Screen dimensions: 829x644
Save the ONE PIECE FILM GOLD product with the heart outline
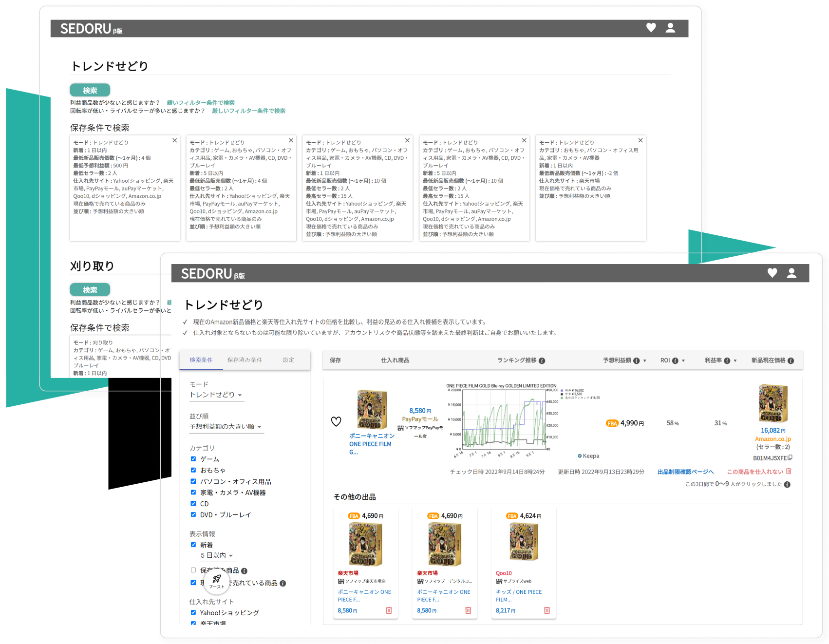coord(336,421)
